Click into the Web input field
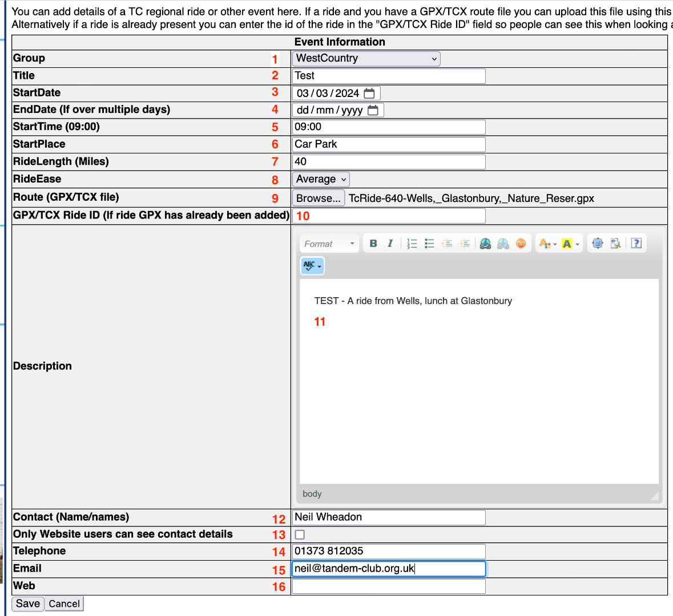The image size is (673, 616). 389,586
